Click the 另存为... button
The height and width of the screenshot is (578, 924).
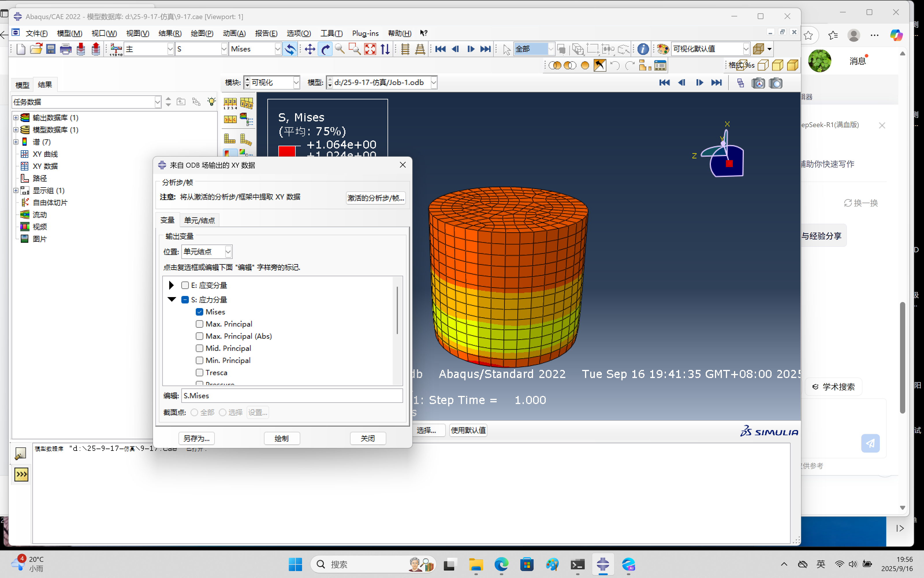point(197,438)
